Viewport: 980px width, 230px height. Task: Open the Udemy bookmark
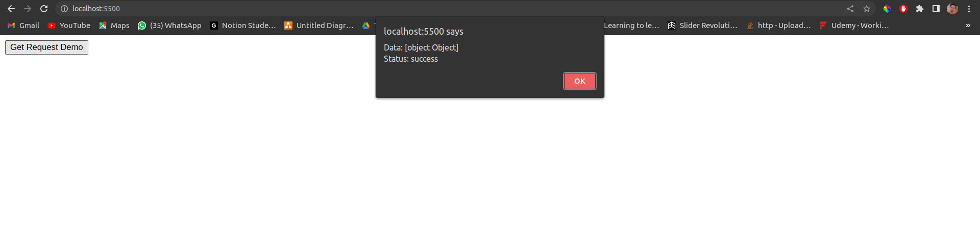pos(854,25)
